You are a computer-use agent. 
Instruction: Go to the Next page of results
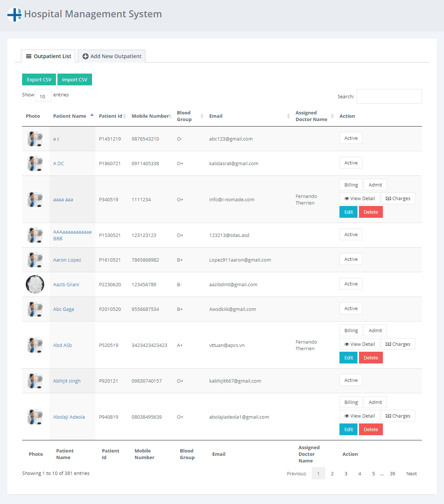click(411, 473)
